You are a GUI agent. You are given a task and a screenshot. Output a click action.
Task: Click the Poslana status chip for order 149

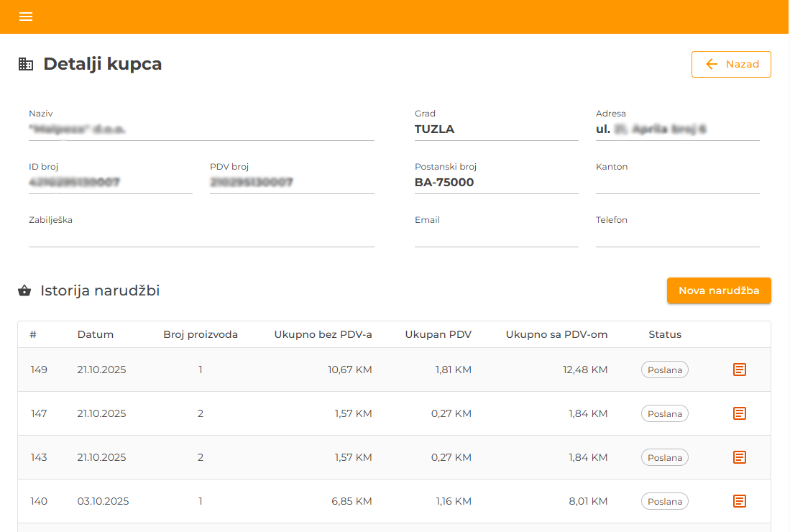point(664,370)
